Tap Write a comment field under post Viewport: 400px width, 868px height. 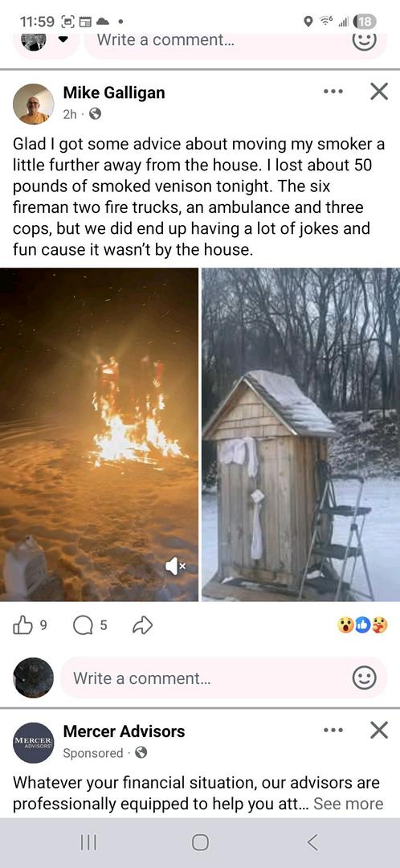(x=223, y=678)
